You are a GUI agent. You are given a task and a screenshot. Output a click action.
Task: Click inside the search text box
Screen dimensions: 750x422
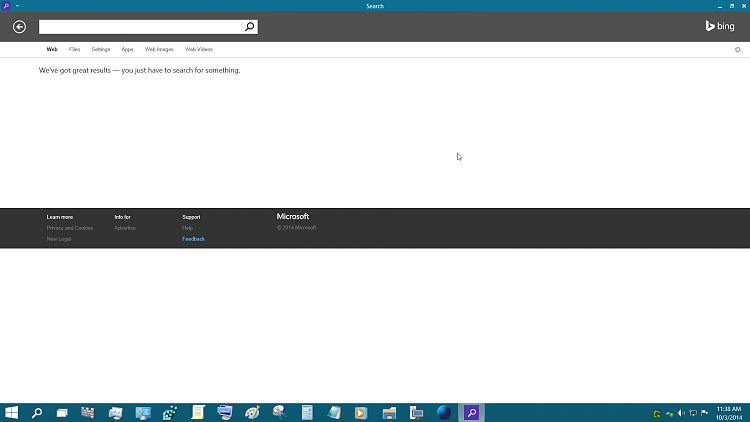pos(140,27)
